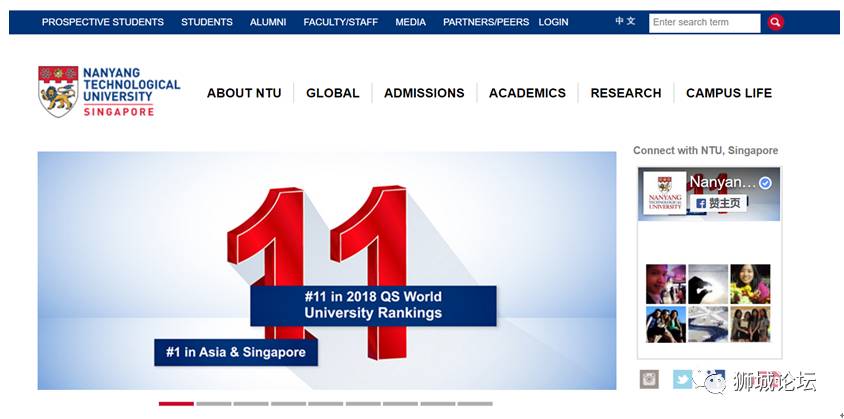This screenshot has height=419, width=844.
Task: Click the PROSPECTIVE STUDENTS link
Action: pos(103,22)
